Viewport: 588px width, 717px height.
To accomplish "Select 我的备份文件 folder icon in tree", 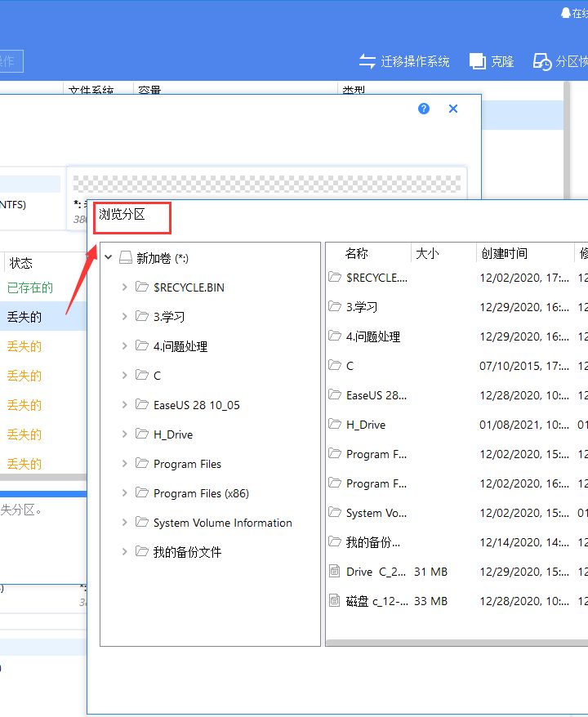I will click(142, 551).
